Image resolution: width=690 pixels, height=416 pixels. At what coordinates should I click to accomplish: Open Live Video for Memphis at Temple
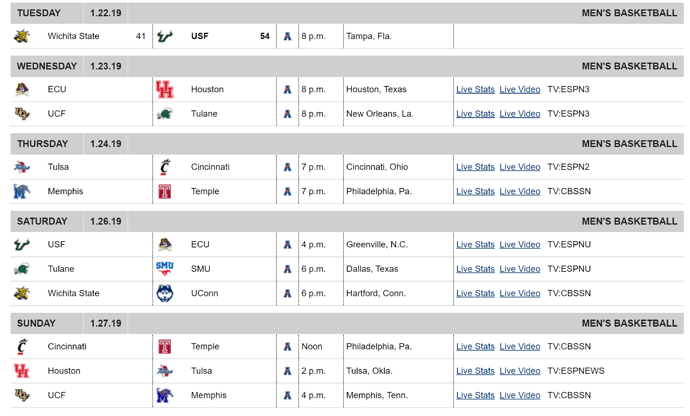tap(520, 191)
